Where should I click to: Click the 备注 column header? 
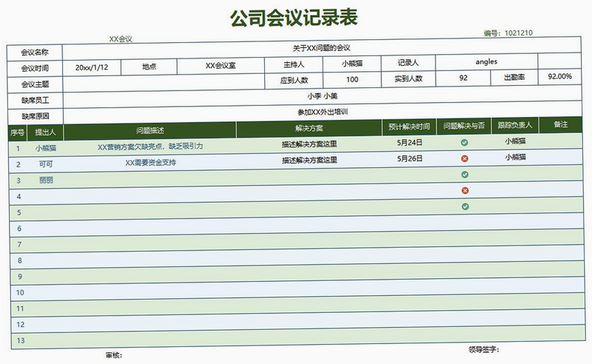[x=560, y=124]
